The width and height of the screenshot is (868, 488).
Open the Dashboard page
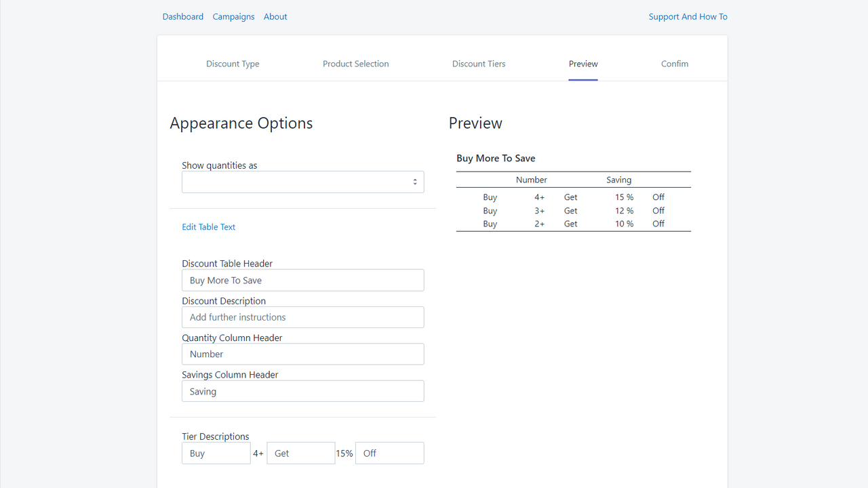182,16
